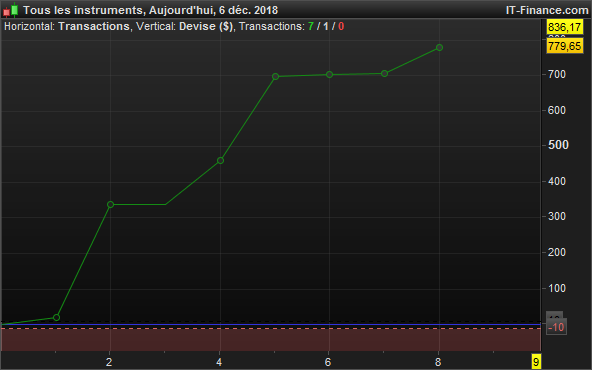
Task: Click the 400 label on vertical axis
Action: [x=557, y=181]
